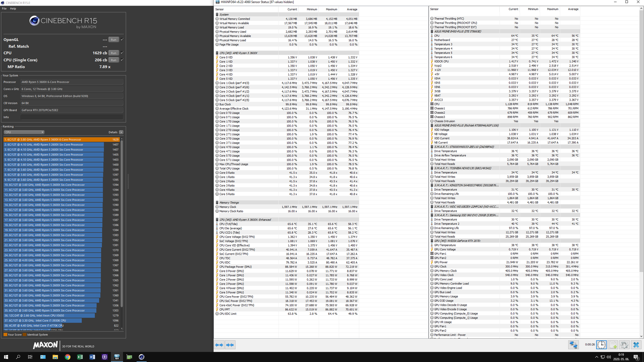
Task: Select the CPU Package Power (SMU) row
Action: [x=286, y=267]
